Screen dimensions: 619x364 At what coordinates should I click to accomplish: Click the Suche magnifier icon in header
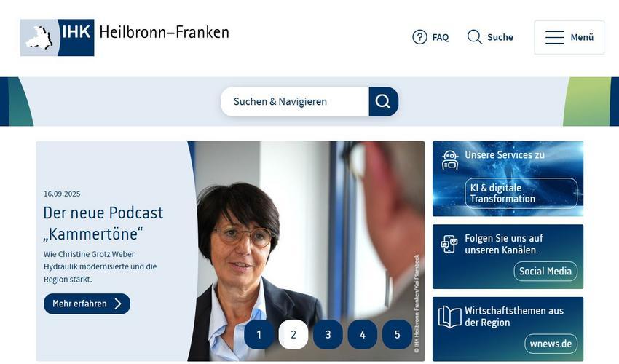pyautogui.click(x=475, y=37)
